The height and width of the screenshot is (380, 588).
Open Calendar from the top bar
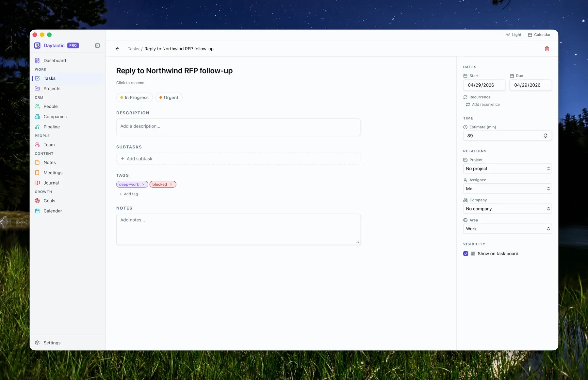pos(539,35)
